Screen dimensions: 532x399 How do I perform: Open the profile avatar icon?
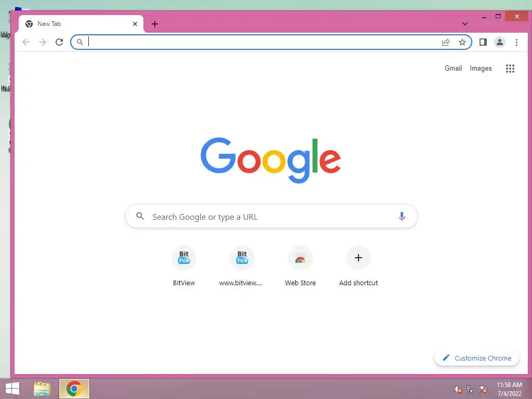[x=499, y=42]
